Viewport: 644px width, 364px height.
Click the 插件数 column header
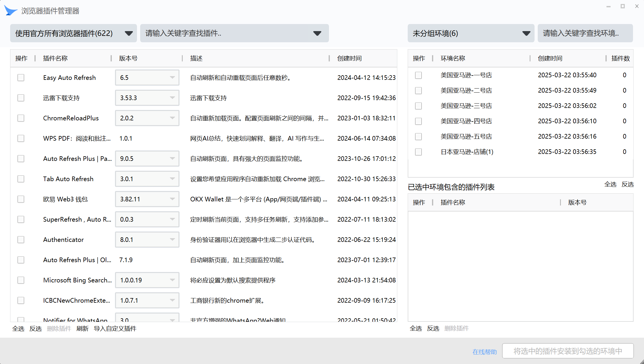point(621,58)
